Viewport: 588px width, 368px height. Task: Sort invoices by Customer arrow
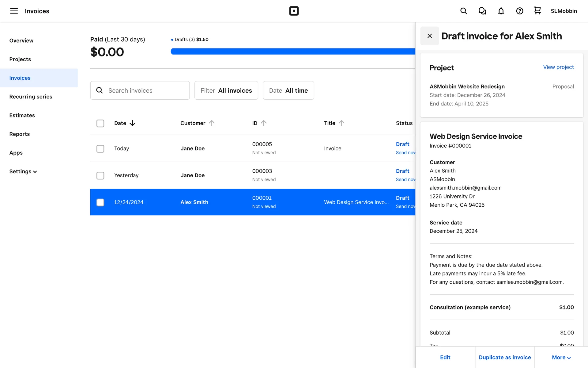212,123
